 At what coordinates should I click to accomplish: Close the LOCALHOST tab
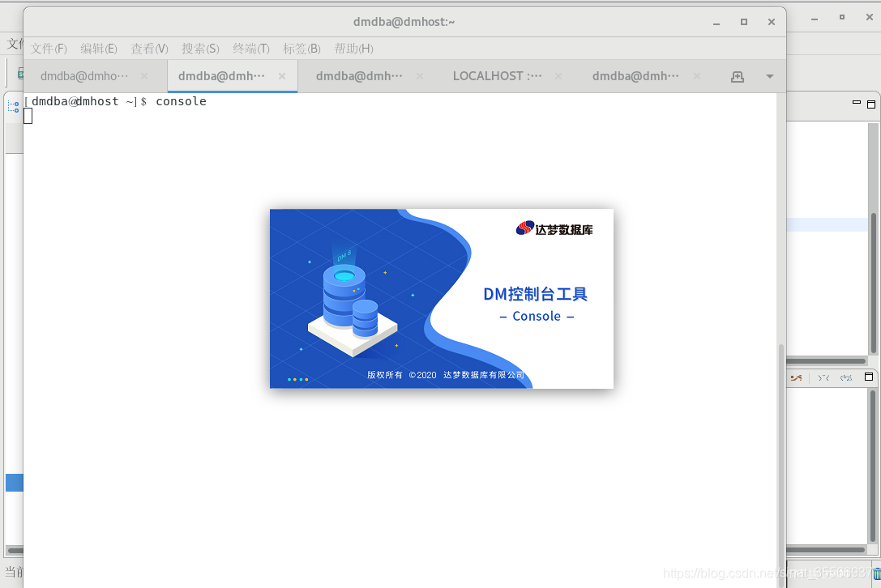pyautogui.click(x=558, y=76)
